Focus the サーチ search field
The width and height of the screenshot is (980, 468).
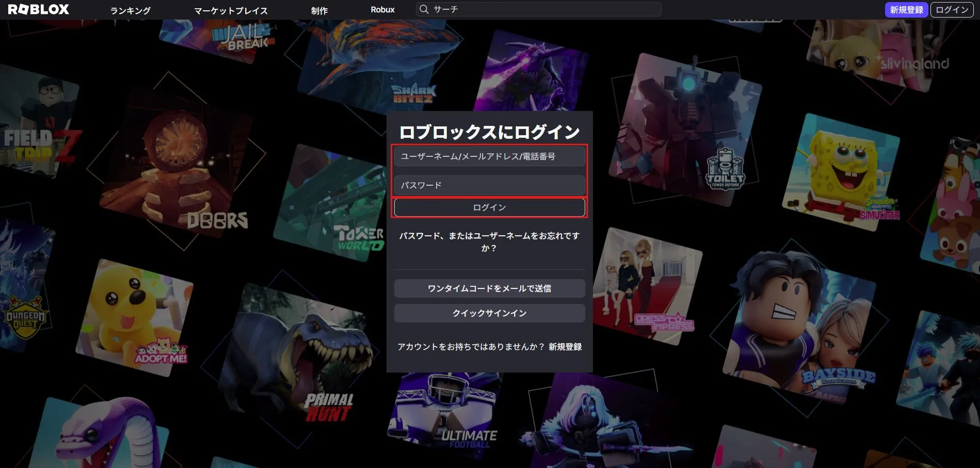click(539, 9)
